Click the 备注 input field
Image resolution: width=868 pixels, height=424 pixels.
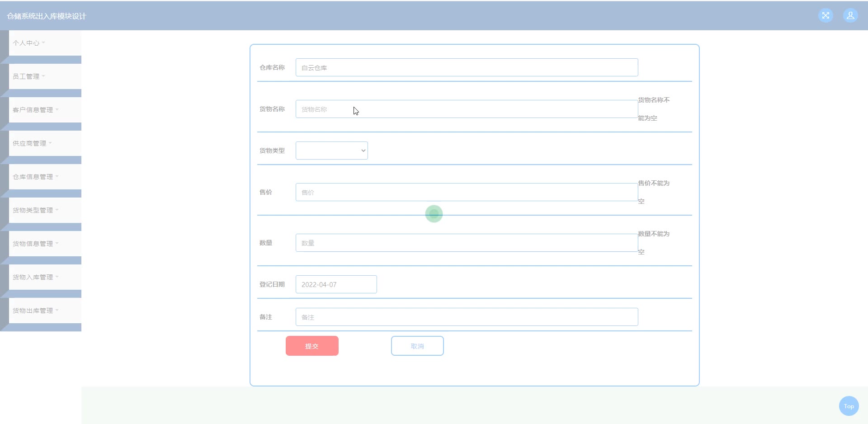point(467,317)
